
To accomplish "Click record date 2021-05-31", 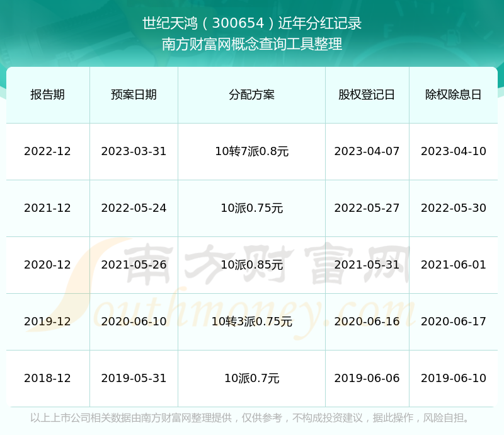I will 367,265.
